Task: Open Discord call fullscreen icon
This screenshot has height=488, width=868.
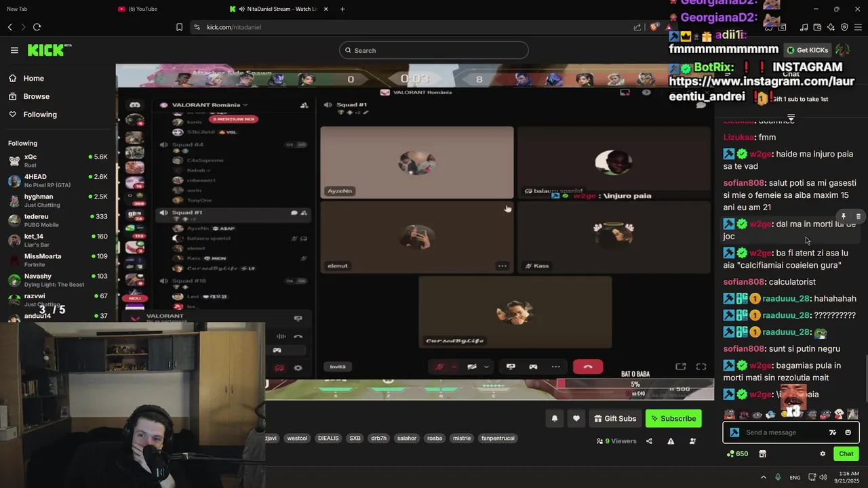Action: [701, 367]
